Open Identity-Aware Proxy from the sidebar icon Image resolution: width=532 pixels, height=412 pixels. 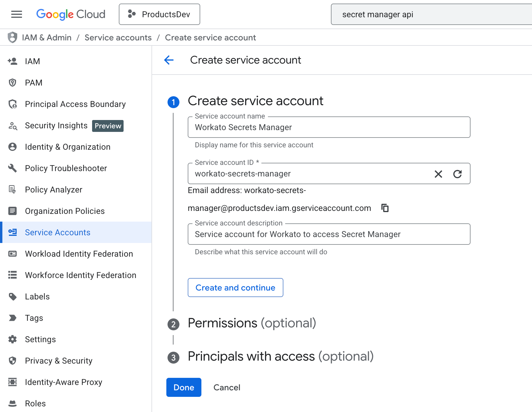click(x=12, y=382)
